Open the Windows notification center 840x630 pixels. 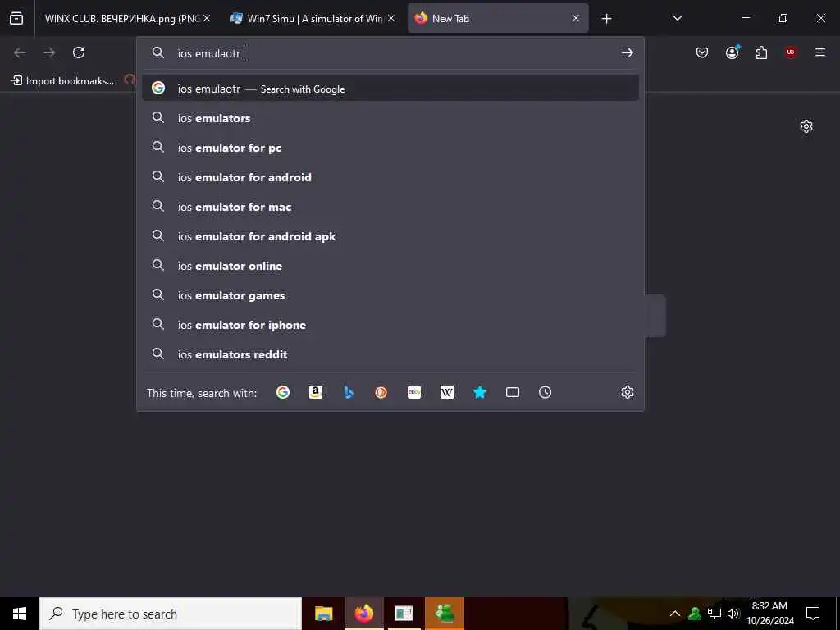tap(813, 614)
